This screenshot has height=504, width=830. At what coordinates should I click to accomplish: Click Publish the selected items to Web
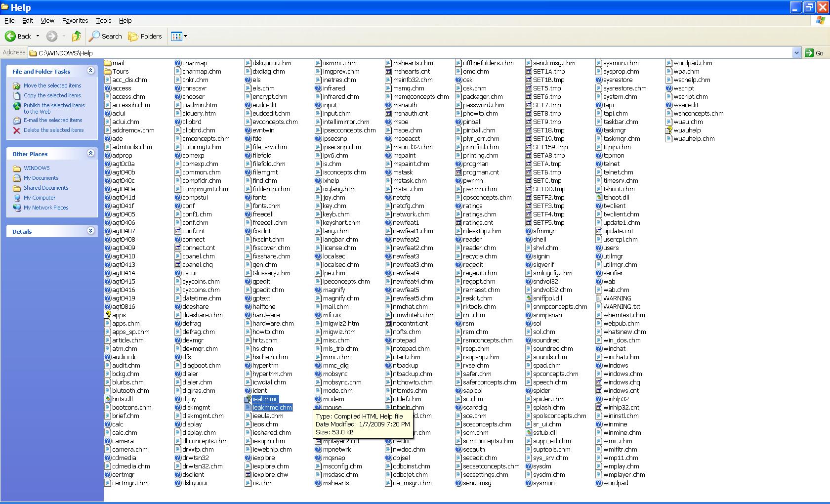click(54, 108)
